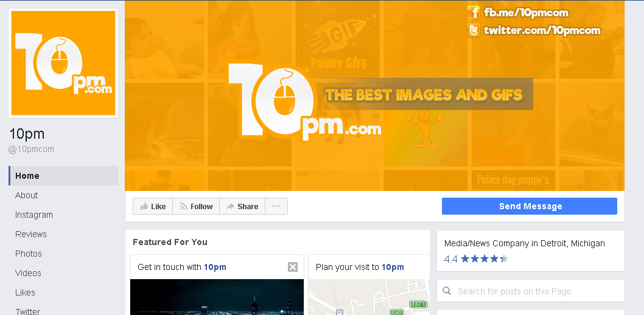Click Media/News Company in Detroit text

pyautogui.click(x=525, y=243)
